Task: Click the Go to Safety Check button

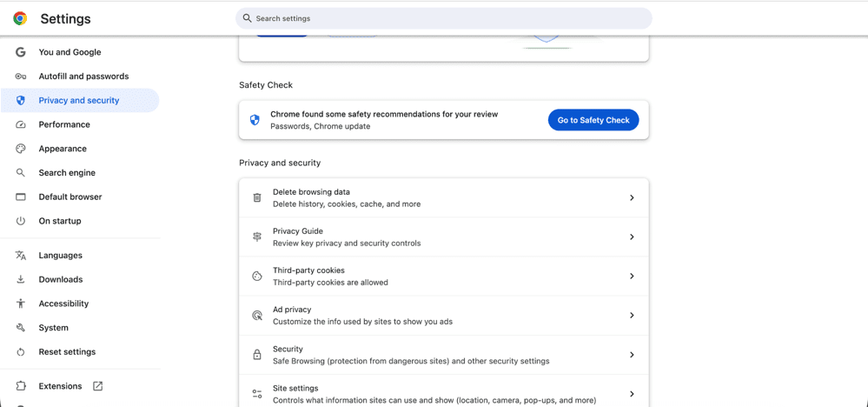Action: click(593, 120)
